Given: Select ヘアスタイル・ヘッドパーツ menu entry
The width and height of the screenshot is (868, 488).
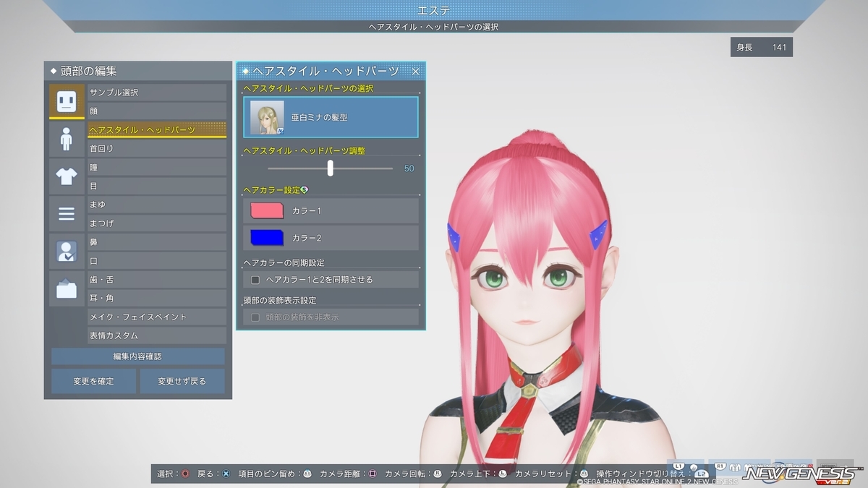Looking at the screenshot, I should (x=157, y=130).
